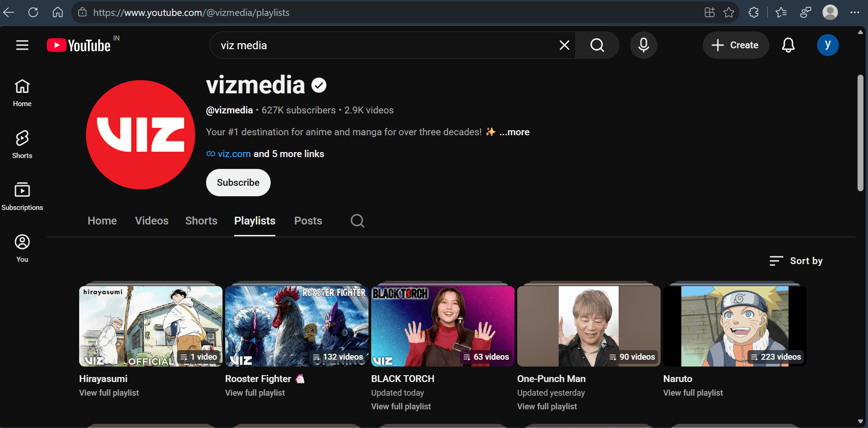This screenshot has width=868, height=428.
Task: Open the YouTube guide hamburger menu
Action: pyautogui.click(x=22, y=45)
